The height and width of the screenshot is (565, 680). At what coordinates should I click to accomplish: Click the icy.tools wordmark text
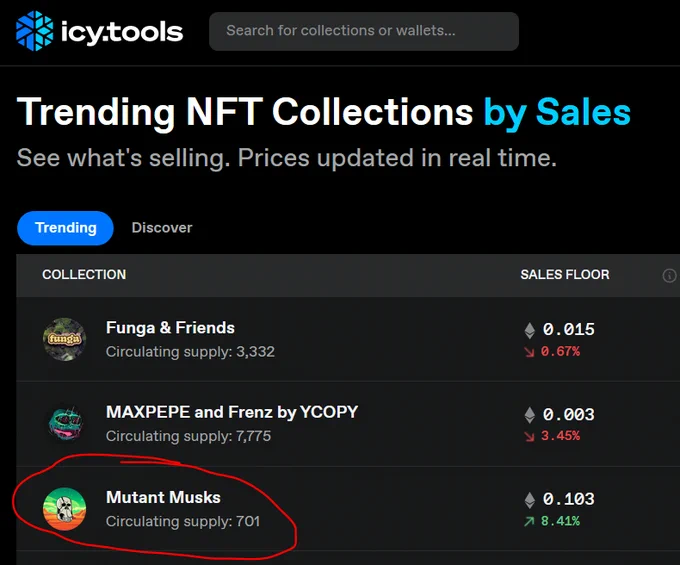[122, 33]
